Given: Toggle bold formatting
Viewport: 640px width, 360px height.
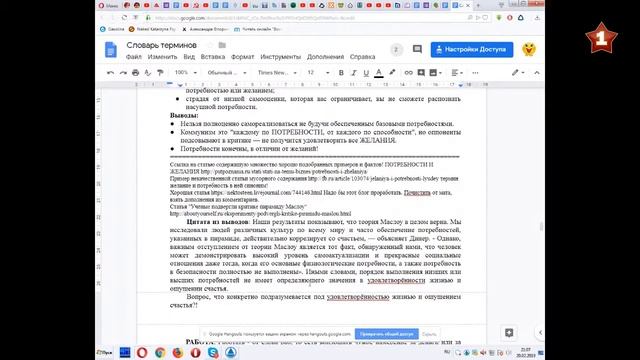Looking at the screenshot, I should [x=341, y=73].
